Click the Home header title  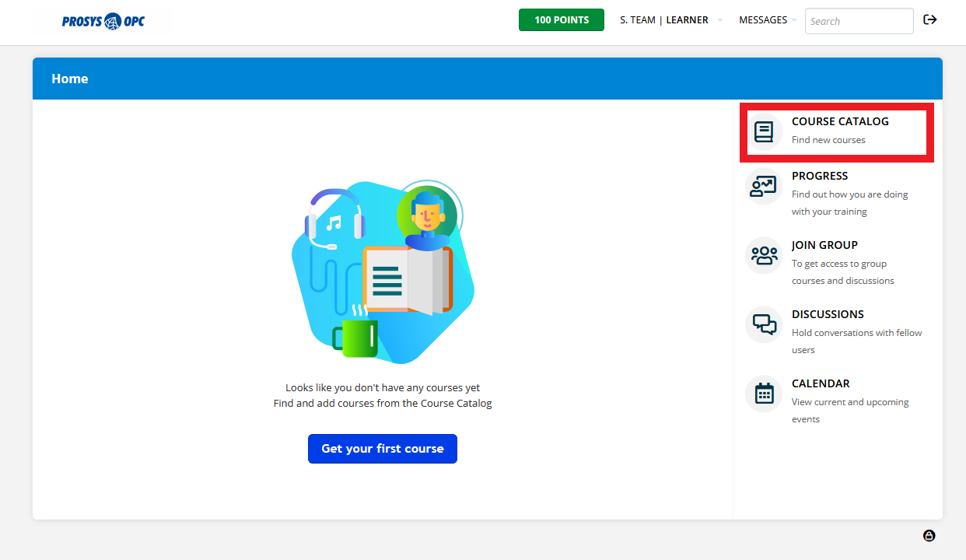click(70, 79)
